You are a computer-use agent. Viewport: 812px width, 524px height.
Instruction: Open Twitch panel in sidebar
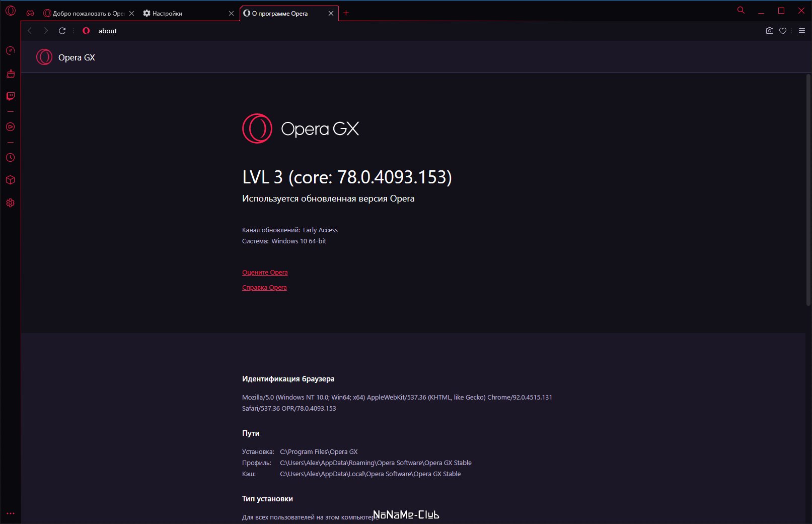click(x=11, y=96)
